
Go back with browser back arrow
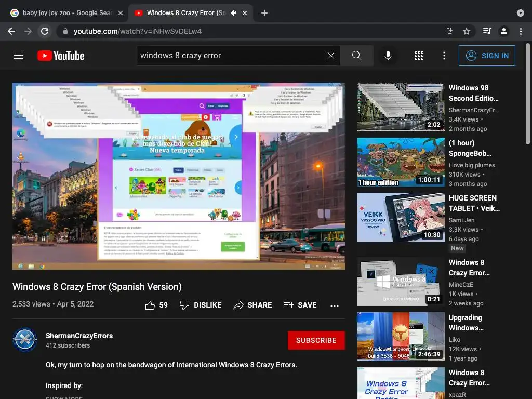coord(11,31)
